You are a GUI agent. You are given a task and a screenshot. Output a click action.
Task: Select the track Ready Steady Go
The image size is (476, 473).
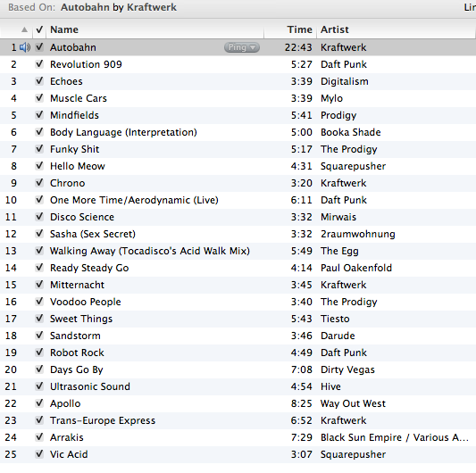click(x=89, y=268)
